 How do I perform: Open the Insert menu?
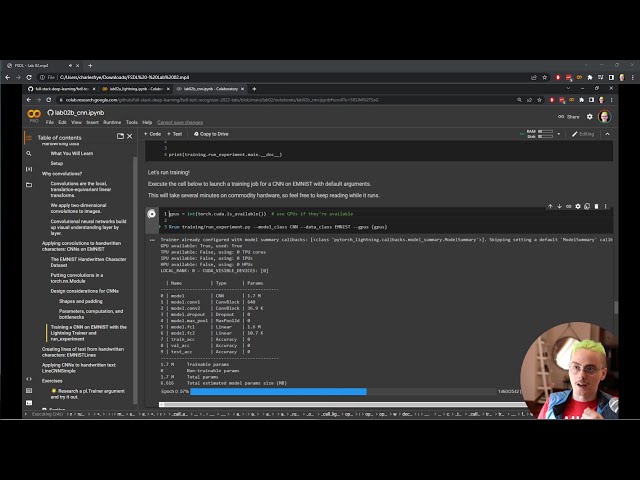pyautogui.click(x=92, y=122)
